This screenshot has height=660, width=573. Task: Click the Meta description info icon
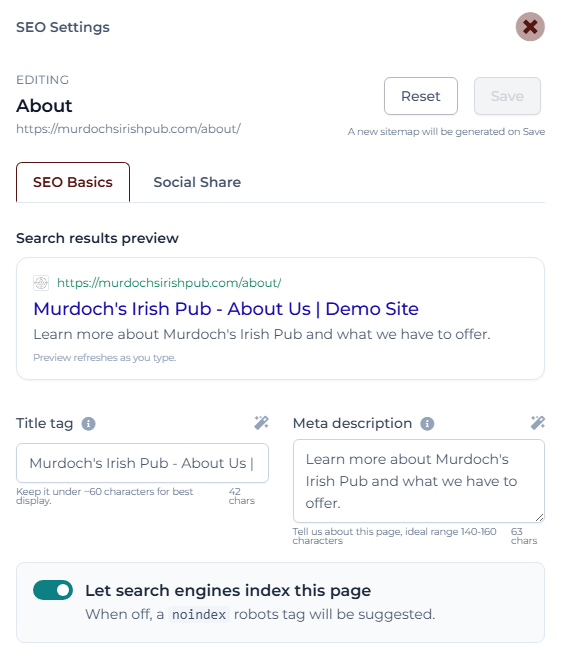(427, 423)
